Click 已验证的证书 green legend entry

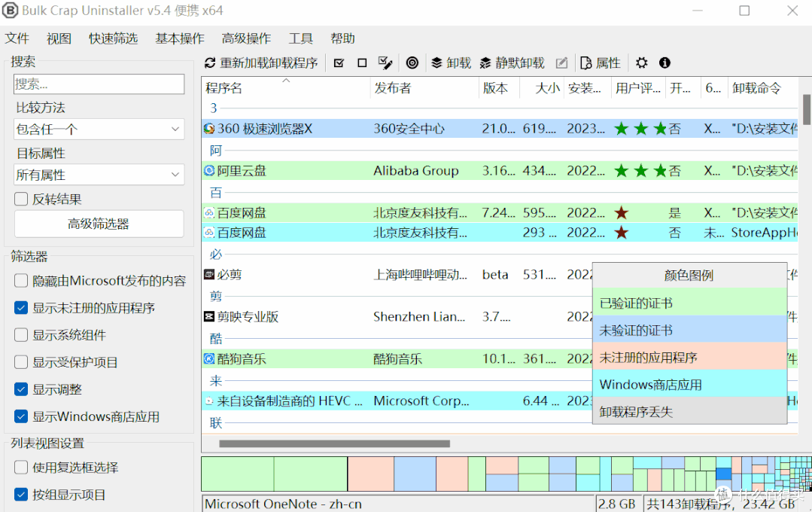point(690,303)
